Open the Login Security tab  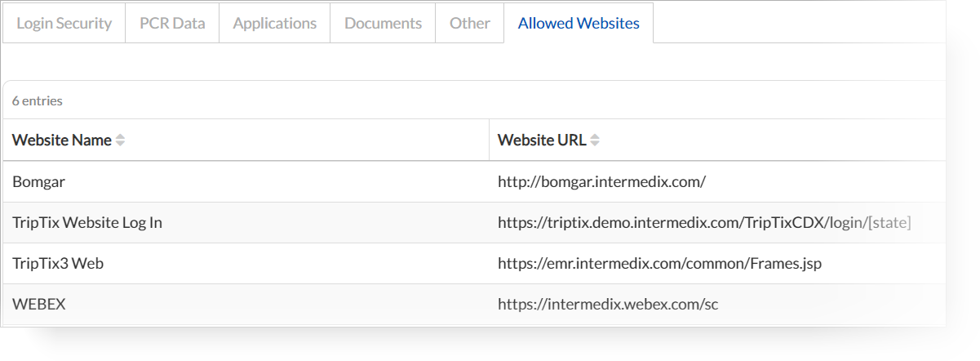(x=64, y=23)
